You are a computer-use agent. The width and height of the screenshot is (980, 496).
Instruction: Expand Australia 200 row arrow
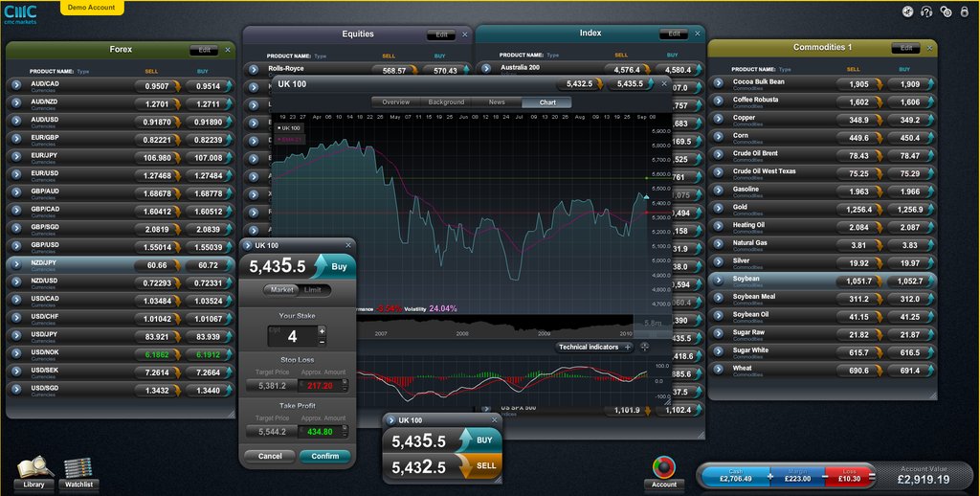click(x=486, y=69)
